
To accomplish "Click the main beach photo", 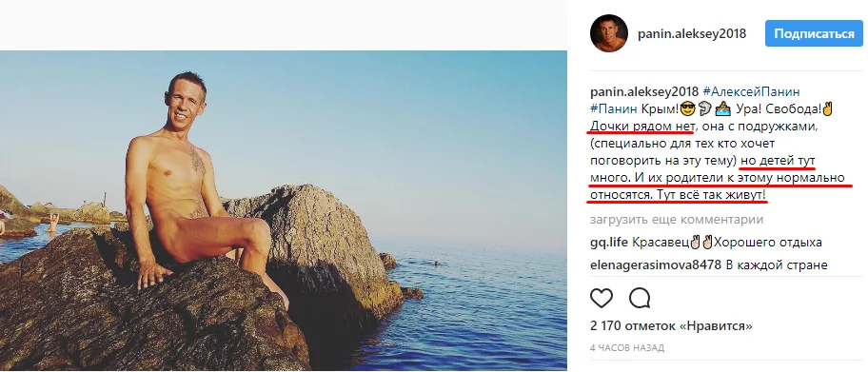I will 284,210.
